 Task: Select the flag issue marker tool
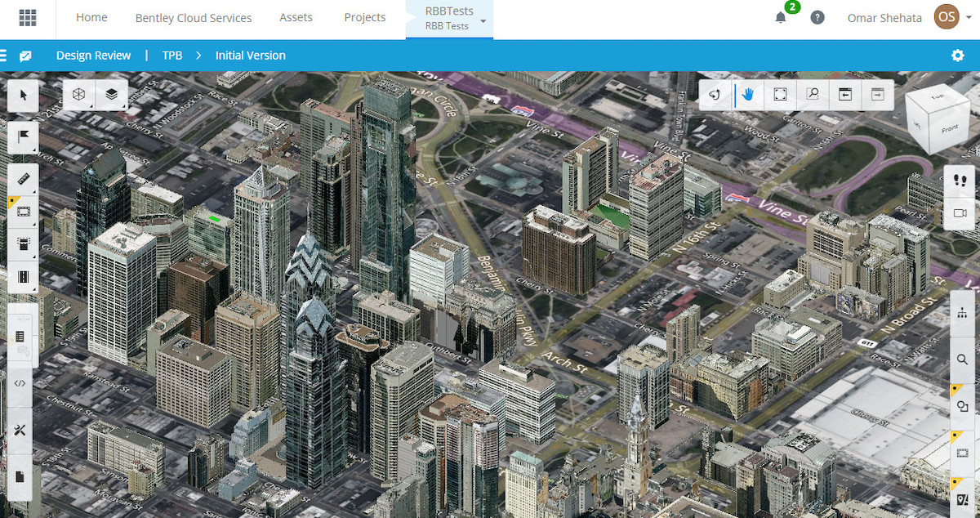point(23,137)
